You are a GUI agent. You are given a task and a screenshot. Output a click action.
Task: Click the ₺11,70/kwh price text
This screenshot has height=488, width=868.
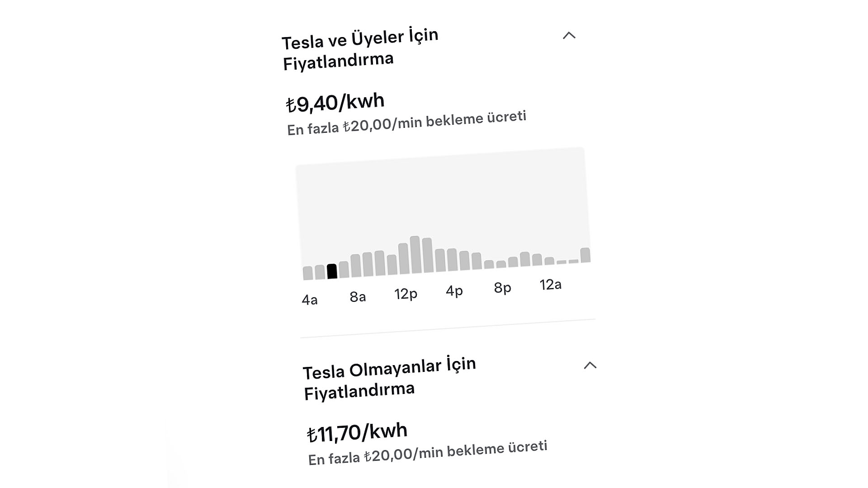(357, 432)
